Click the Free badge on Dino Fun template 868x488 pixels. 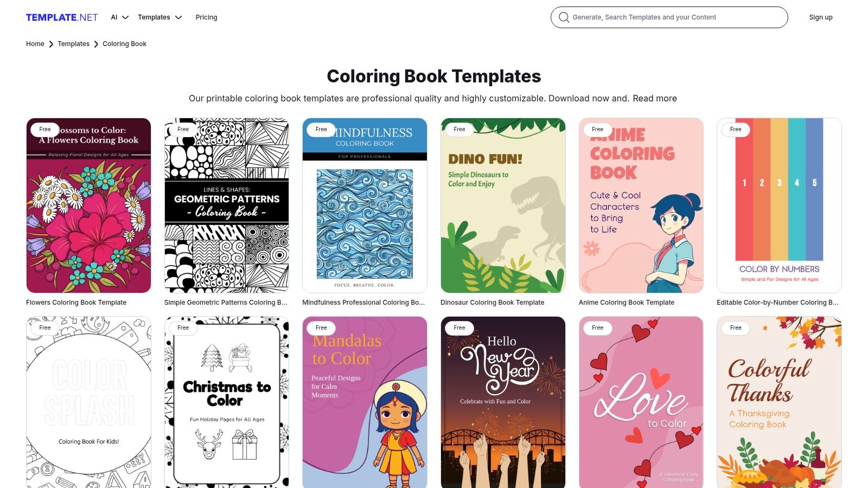pos(459,130)
